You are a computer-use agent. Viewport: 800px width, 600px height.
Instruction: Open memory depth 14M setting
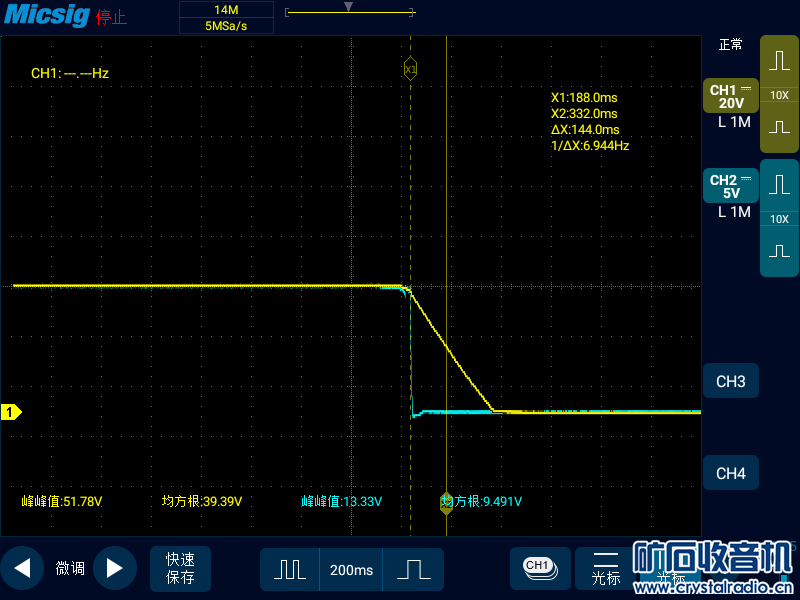[x=226, y=10]
